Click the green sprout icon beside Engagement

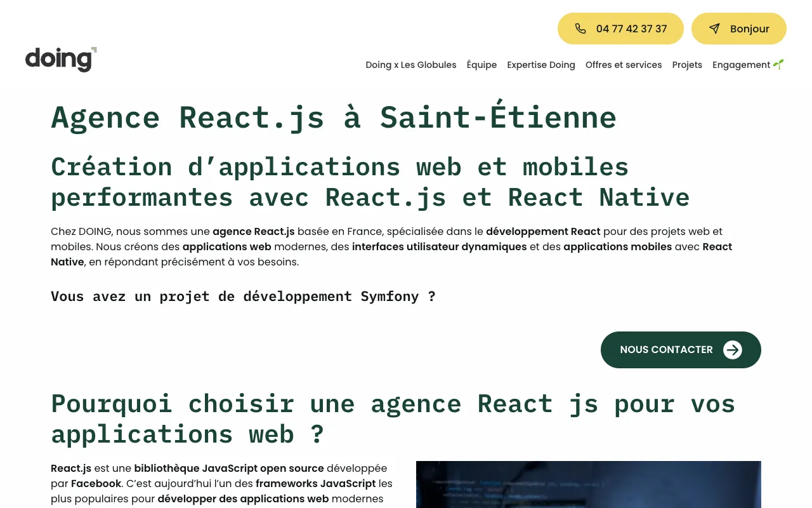click(x=778, y=64)
